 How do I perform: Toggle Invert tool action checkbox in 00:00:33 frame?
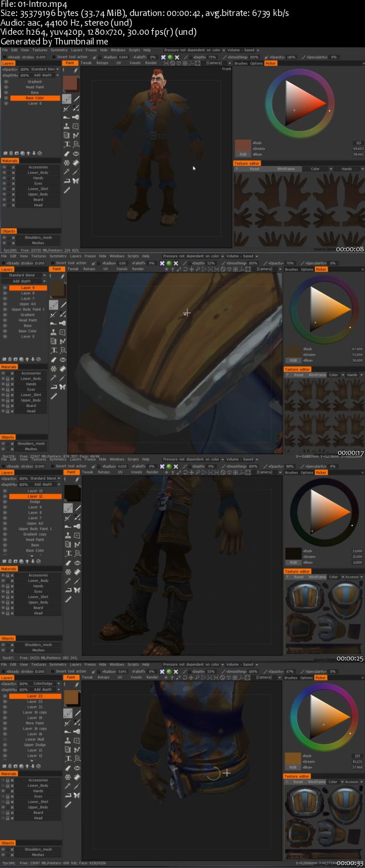click(x=52, y=671)
